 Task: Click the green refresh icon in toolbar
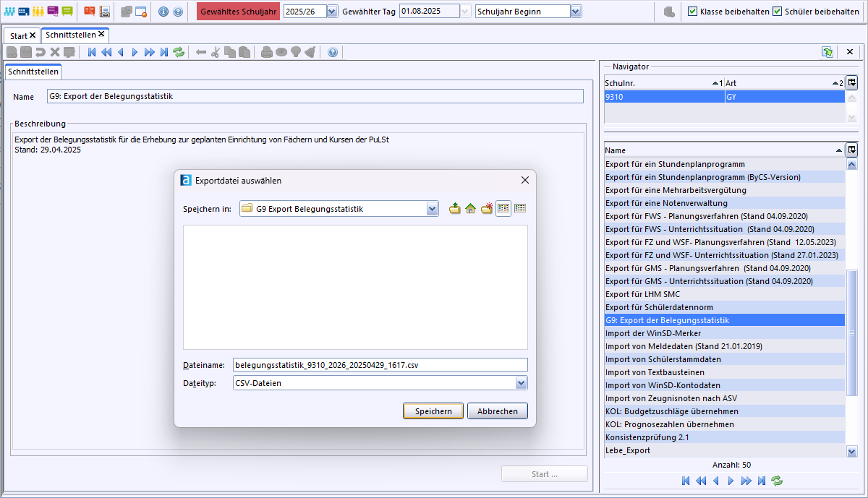[179, 52]
